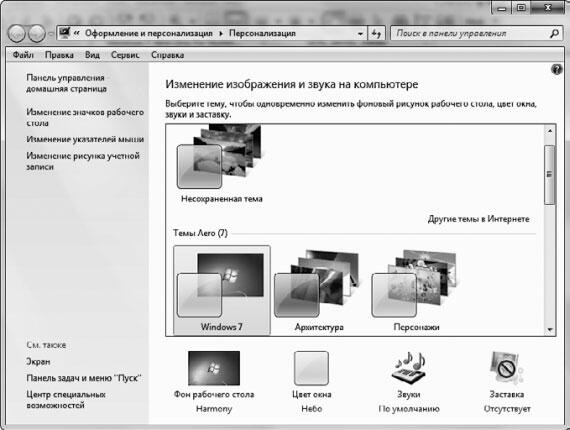Click the control panel icon in address bar
570x430 pixels.
65,33
